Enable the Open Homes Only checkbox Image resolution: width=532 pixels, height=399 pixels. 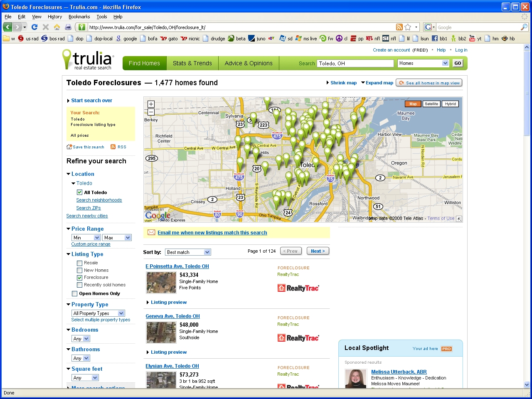click(74, 293)
